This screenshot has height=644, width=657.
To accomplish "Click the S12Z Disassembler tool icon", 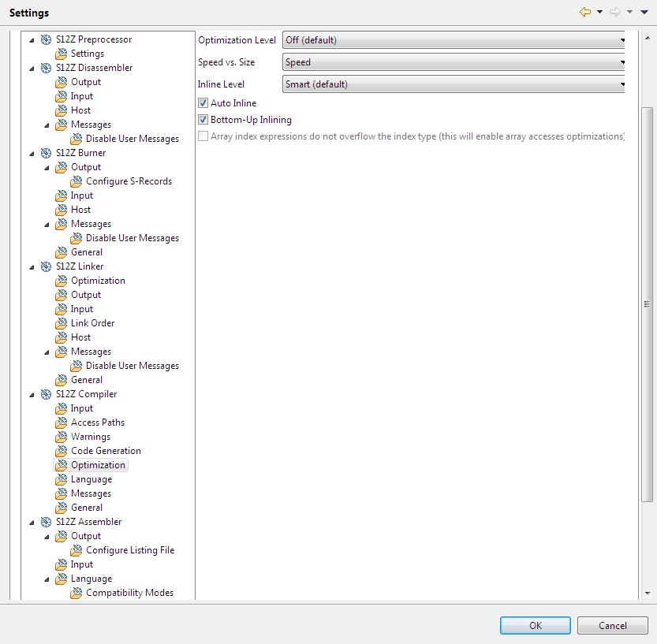I will (46, 68).
